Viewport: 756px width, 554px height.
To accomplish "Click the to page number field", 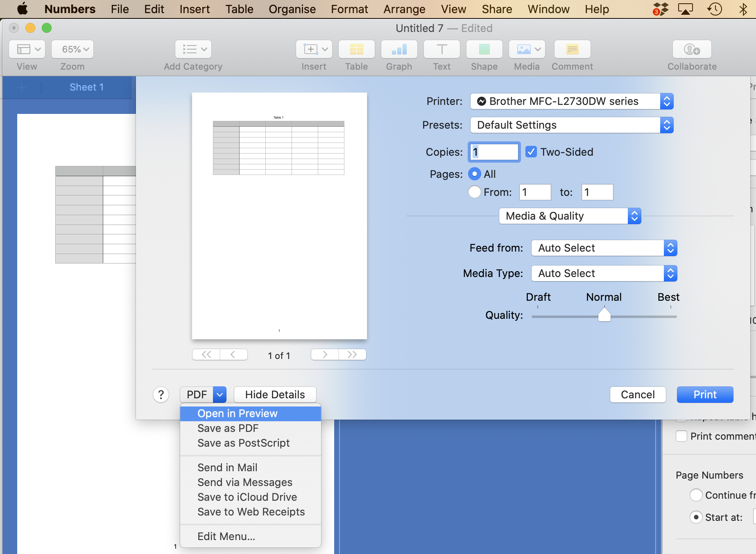I will (x=597, y=192).
